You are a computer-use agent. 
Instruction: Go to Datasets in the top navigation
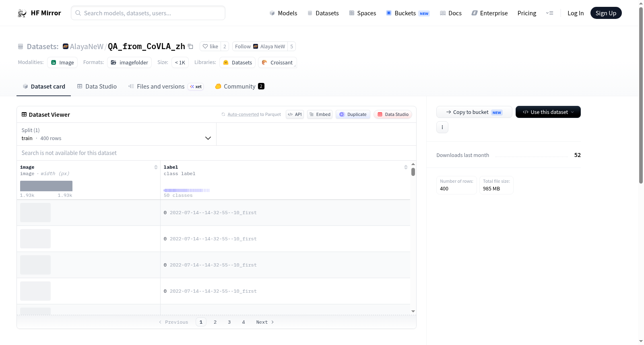(x=323, y=13)
